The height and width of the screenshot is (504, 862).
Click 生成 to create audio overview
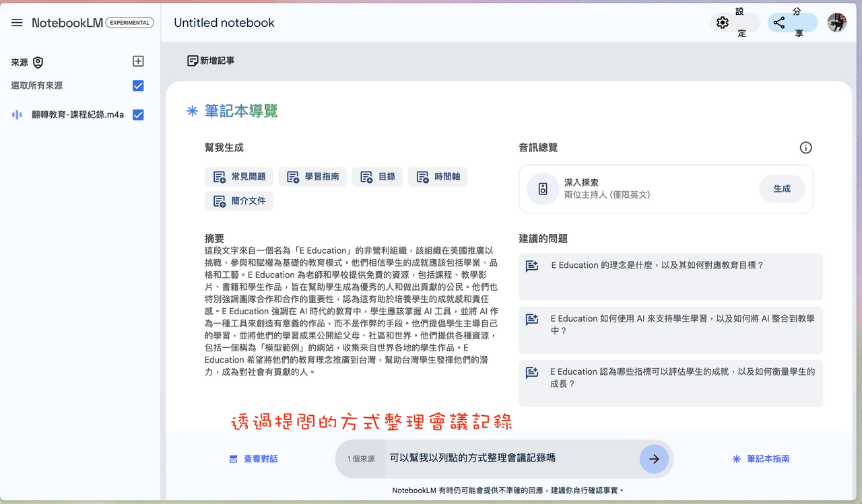(782, 189)
